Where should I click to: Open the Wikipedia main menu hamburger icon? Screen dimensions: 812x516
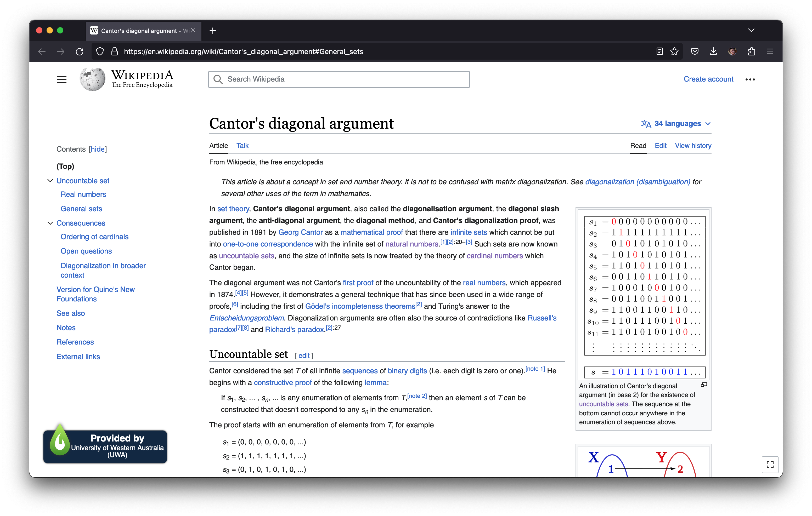(61, 79)
